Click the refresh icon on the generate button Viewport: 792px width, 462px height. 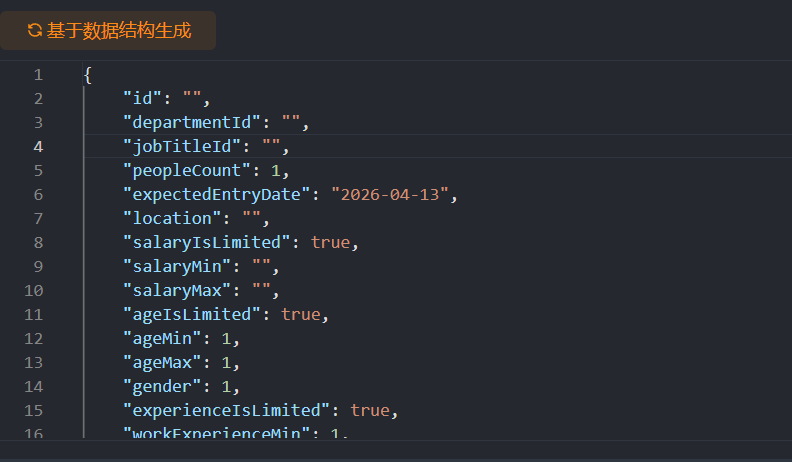pyautogui.click(x=35, y=31)
